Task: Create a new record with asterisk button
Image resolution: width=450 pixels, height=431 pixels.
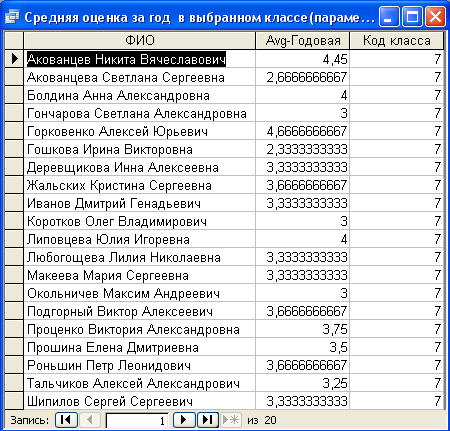Action: click(231, 420)
